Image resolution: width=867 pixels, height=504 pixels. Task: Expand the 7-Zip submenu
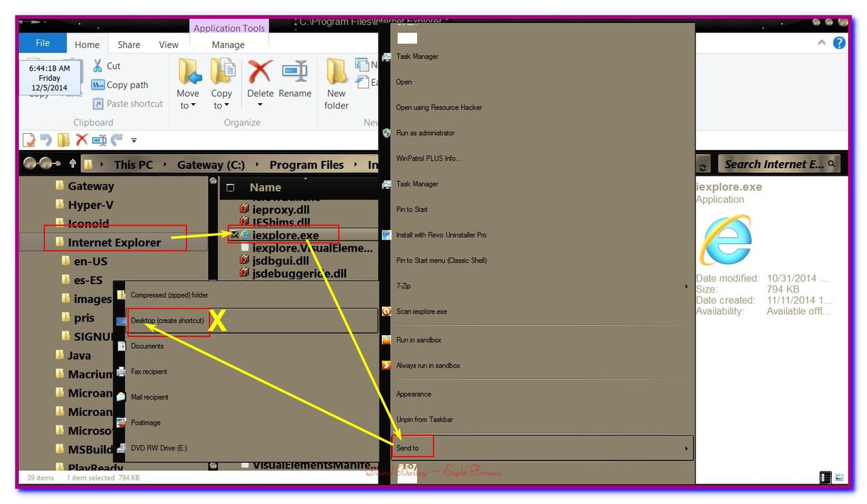coord(686,286)
